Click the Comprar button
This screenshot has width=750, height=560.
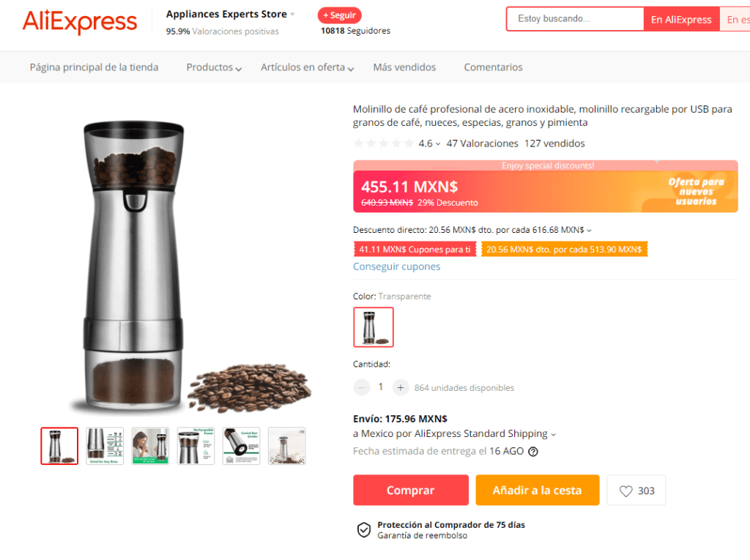click(411, 490)
